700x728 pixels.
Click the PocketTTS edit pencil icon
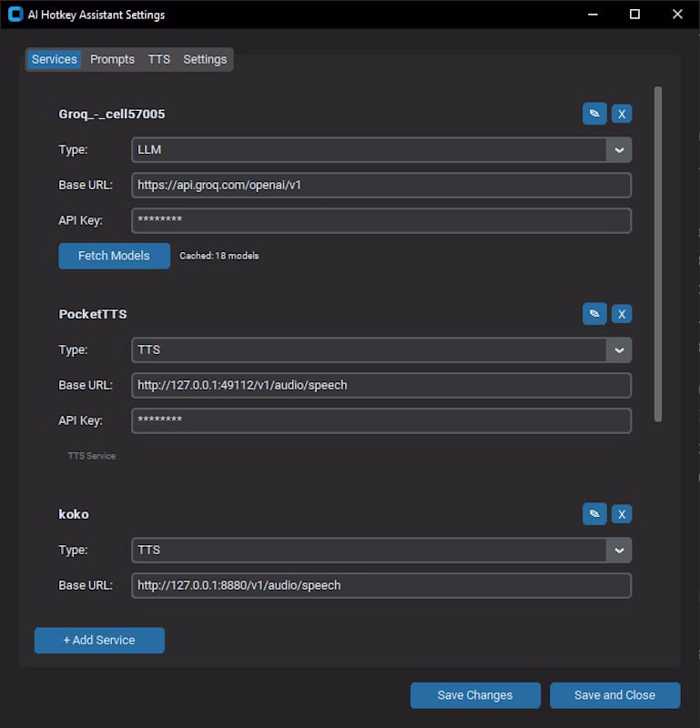pos(594,314)
